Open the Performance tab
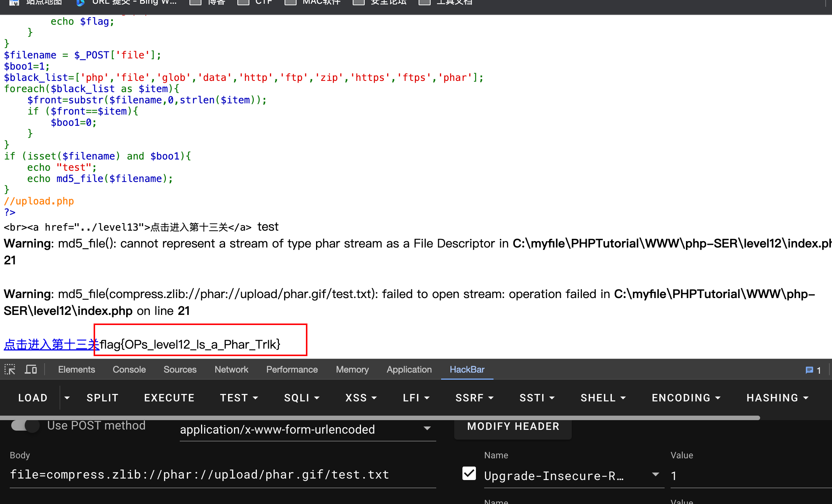832x504 pixels. tap(292, 370)
